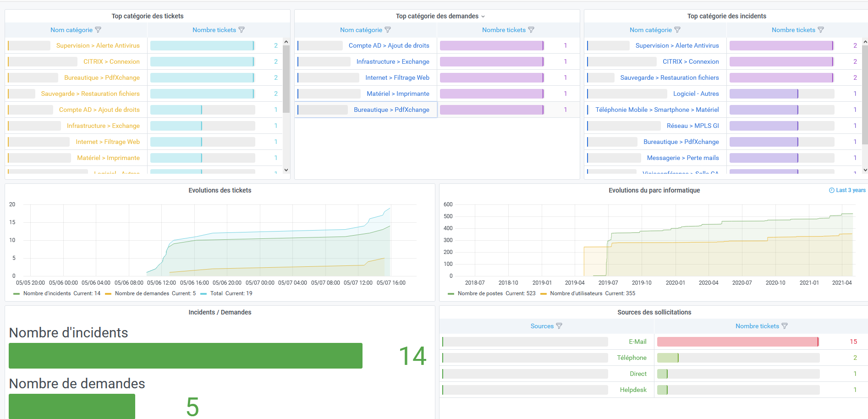This screenshot has height=419, width=868.
Task: Click Nom catégorie filter icon in incidents table
Action: click(x=677, y=30)
